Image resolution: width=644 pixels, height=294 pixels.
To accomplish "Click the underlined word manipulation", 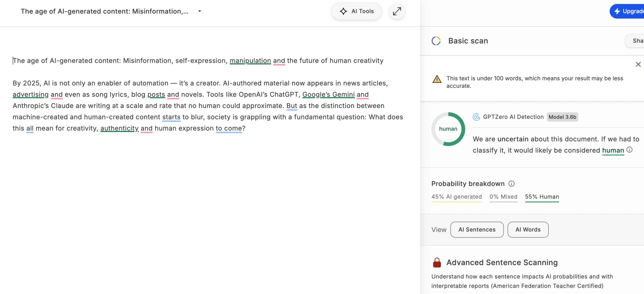I will (250, 61).
